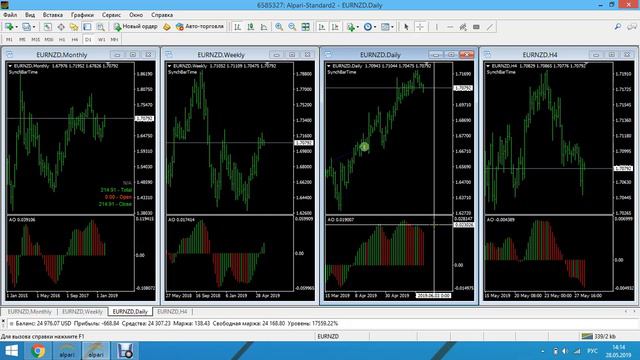The image size is (640, 360).
Task: Open the Вид menu
Action: pyautogui.click(x=30, y=15)
